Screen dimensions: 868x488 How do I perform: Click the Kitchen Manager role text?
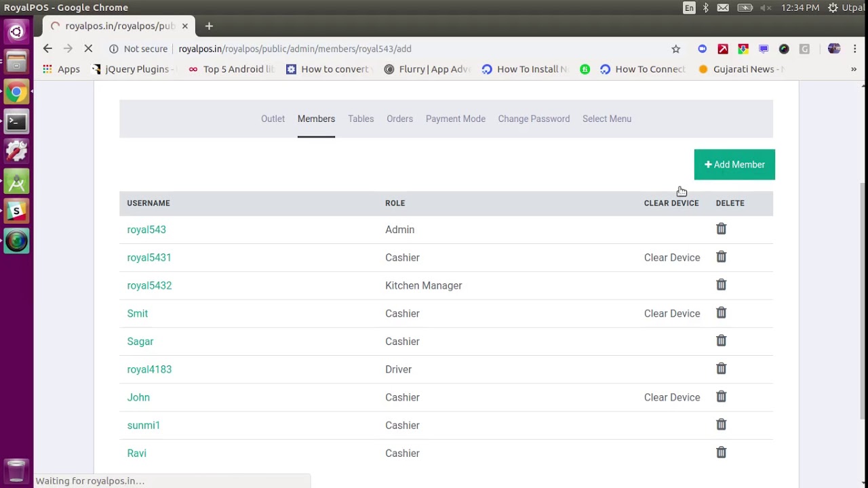point(424,285)
